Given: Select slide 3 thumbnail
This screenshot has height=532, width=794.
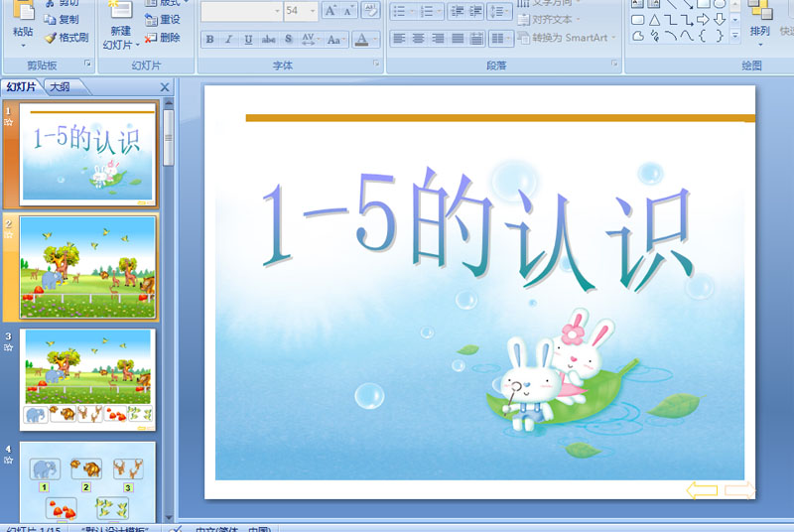Looking at the screenshot, I should (87, 379).
